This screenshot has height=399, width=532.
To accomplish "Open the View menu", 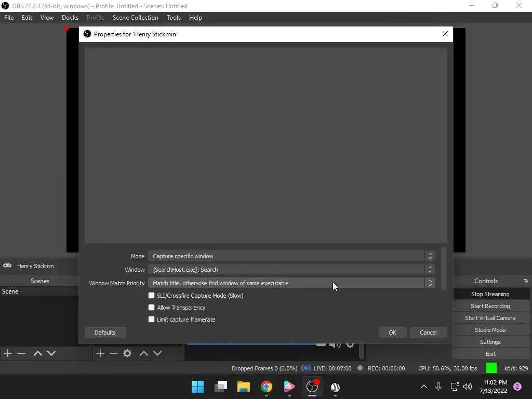I will click(47, 18).
